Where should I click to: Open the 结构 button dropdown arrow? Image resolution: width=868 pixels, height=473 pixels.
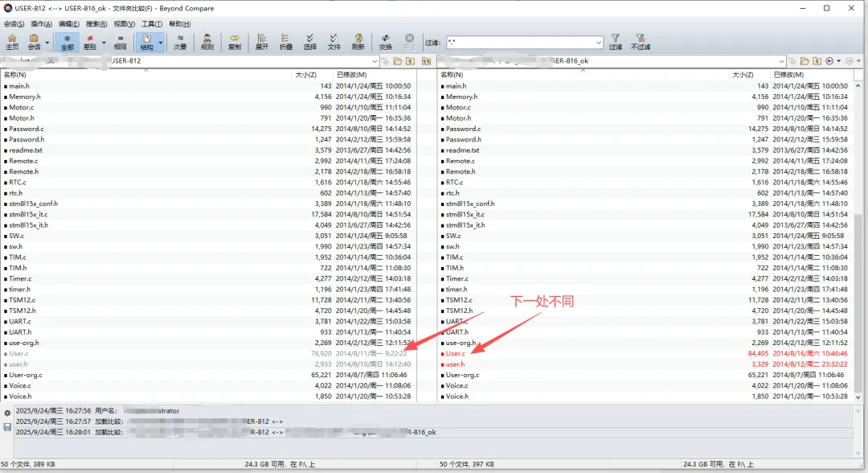coord(161,43)
